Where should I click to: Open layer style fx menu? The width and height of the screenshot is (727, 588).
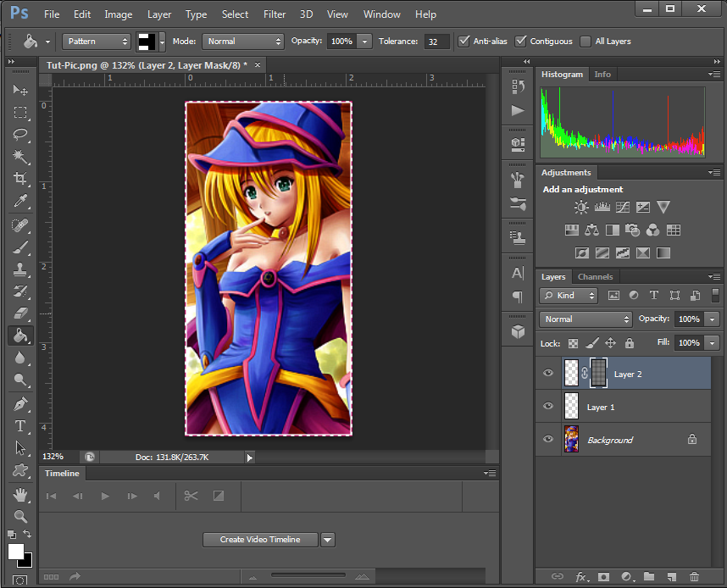click(x=582, y=576)
